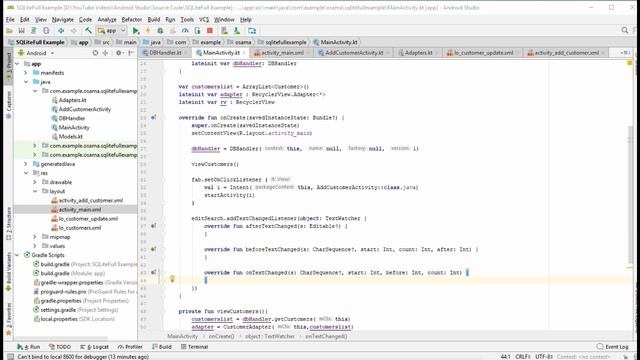640x360 pixels.
Task: Open the Analyze menu
Action: click(x=107, y=19)
